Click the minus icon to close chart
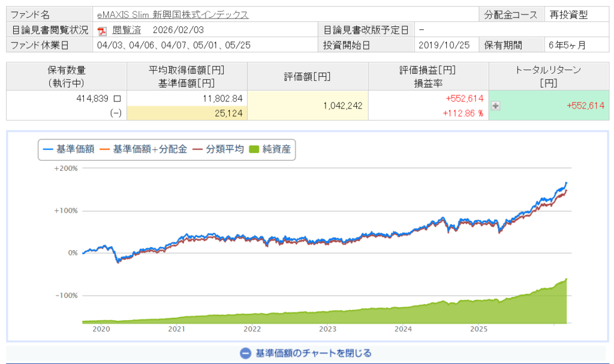This screenshot has width=614, height=364. 245,353
